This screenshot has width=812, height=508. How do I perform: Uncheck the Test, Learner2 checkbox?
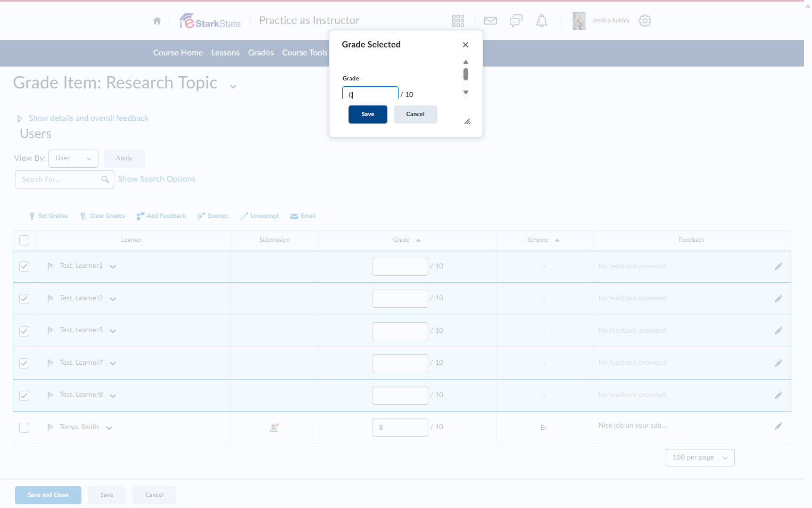[x=24, y=299]
